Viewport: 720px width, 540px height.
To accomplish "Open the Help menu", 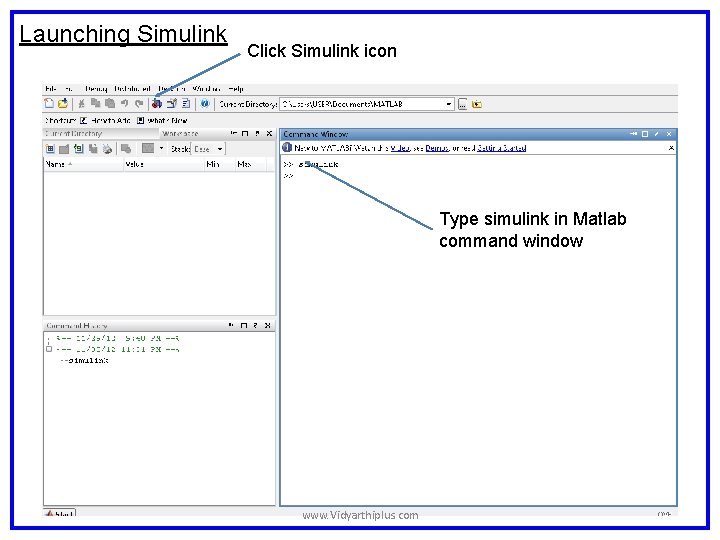I will 236,88.
